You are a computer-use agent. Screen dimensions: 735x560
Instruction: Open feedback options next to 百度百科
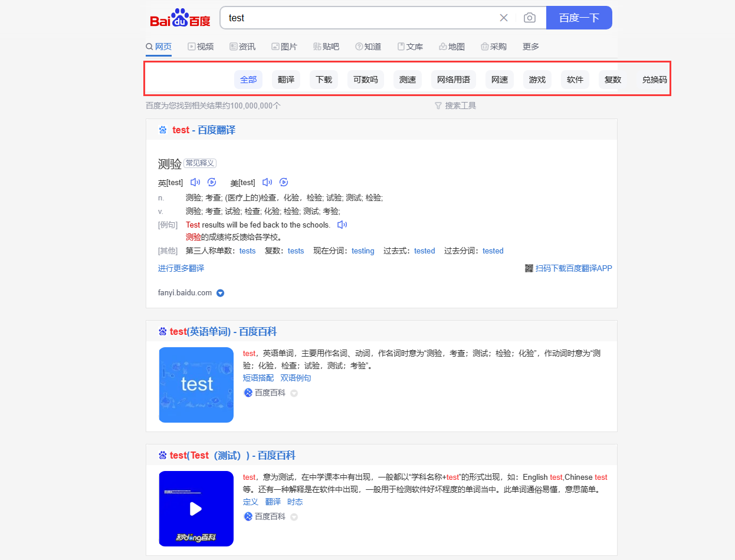click(293, 392)
